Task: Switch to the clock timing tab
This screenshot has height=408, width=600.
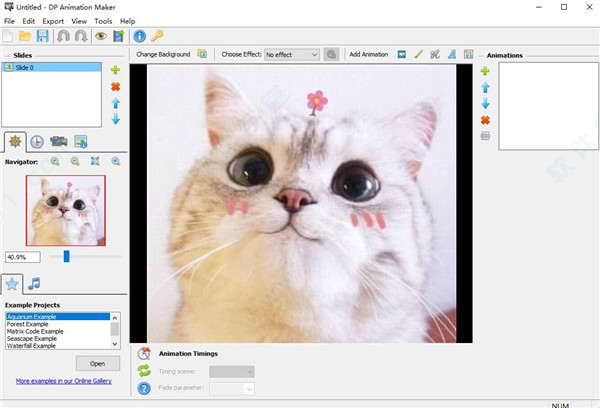Action: (x=37, y=142)
